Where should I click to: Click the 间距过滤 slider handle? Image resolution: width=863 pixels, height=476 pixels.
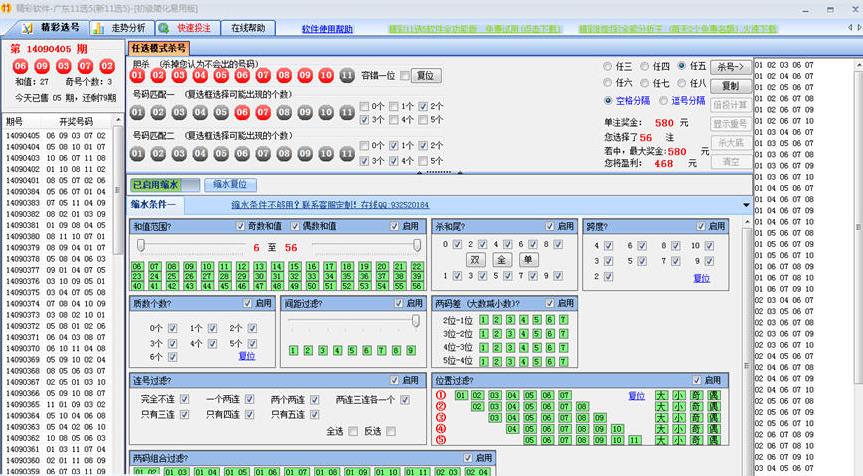[x=415, y=320]
